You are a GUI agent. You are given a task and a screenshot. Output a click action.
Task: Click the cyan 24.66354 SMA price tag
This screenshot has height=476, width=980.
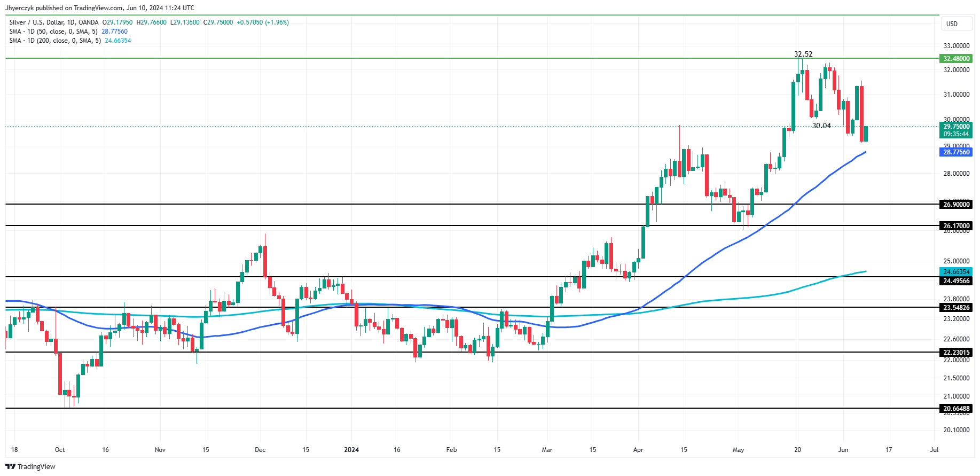click(x=956, y=272)
